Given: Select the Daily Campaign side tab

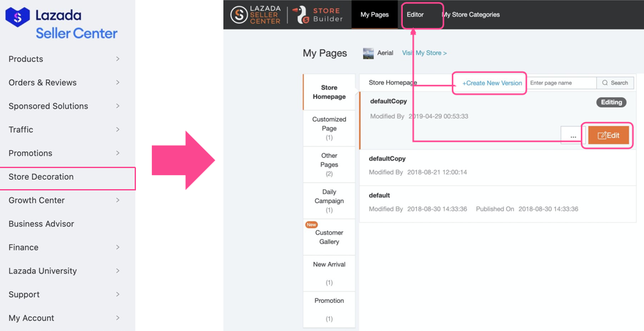Looking at the screenshot, I should coord(329,201).
